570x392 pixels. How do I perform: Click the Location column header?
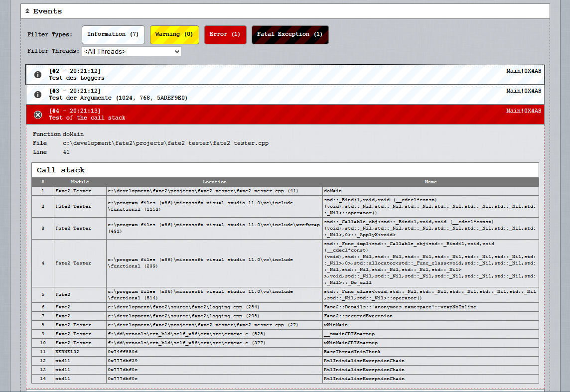click(x=214, y=182)
